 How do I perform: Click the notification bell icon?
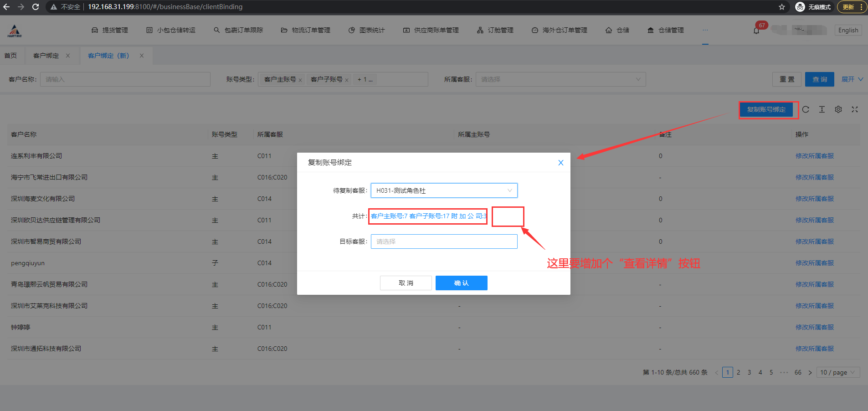pos(756,31)
